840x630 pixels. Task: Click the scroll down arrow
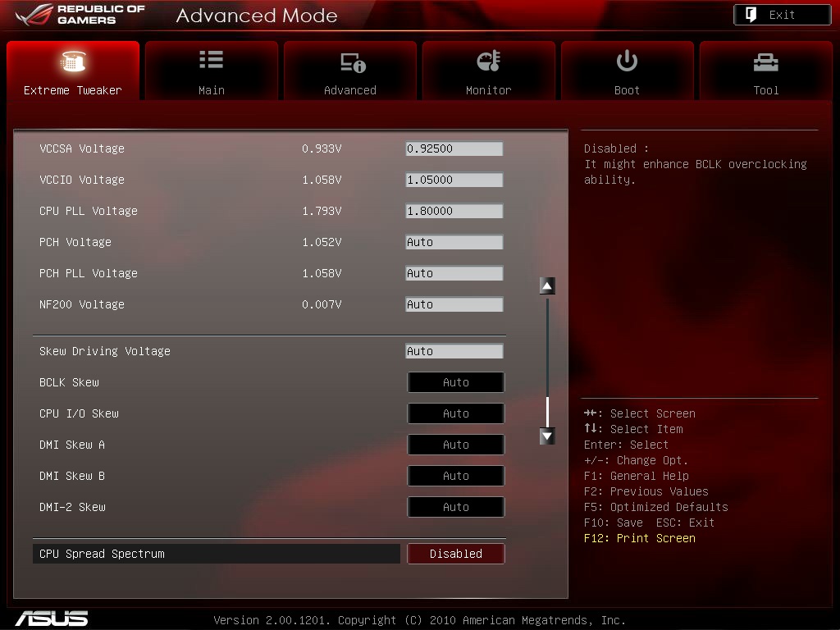[547, 436]
